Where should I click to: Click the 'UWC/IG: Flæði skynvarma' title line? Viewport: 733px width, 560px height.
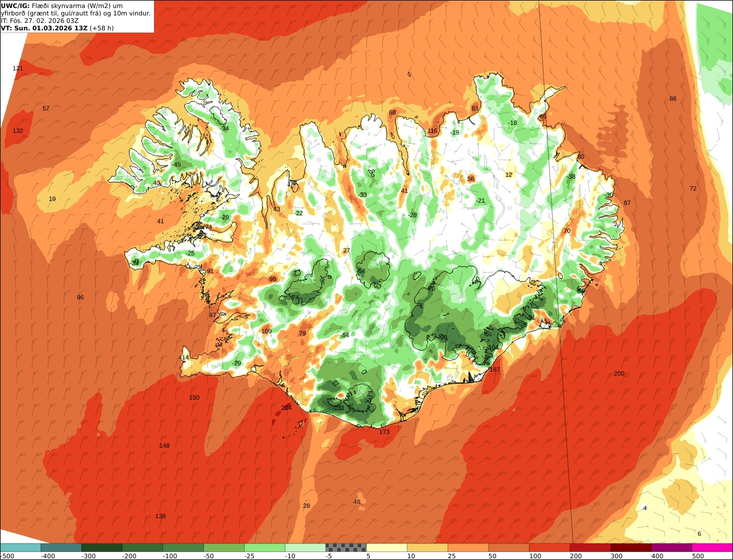point(62,6)
